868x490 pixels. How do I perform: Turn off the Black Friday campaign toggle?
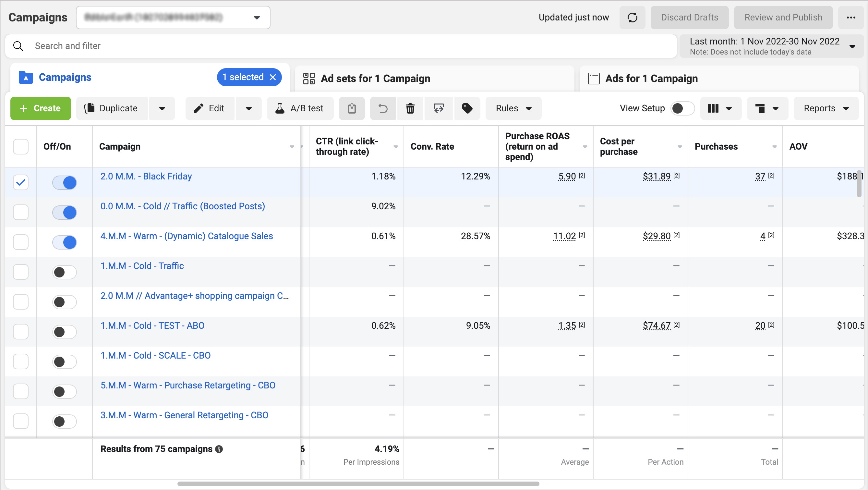[64, 183]
